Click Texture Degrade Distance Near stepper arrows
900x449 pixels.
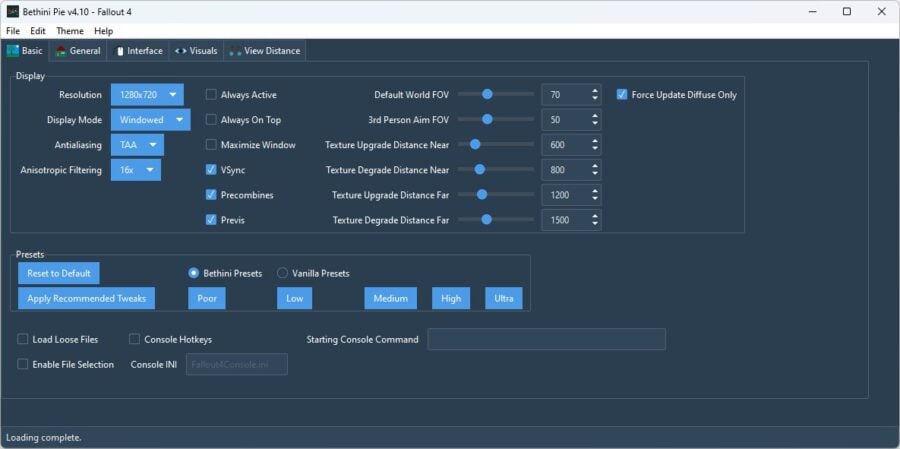click(595, 170)
